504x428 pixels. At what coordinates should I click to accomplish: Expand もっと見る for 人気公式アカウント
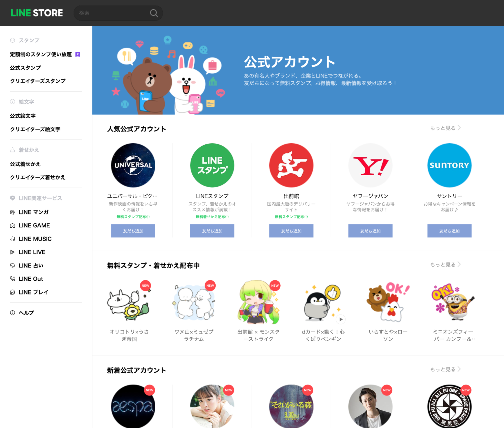pos(445,128)
